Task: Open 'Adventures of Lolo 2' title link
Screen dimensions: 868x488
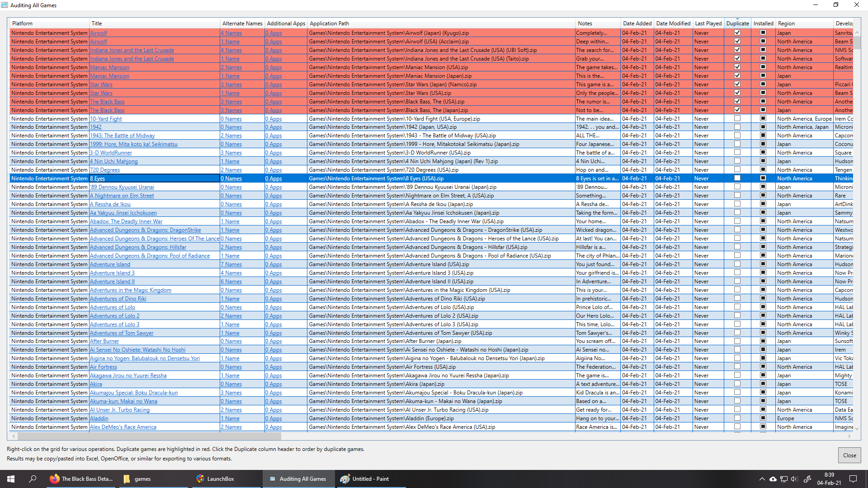Action: pos(114,316)
